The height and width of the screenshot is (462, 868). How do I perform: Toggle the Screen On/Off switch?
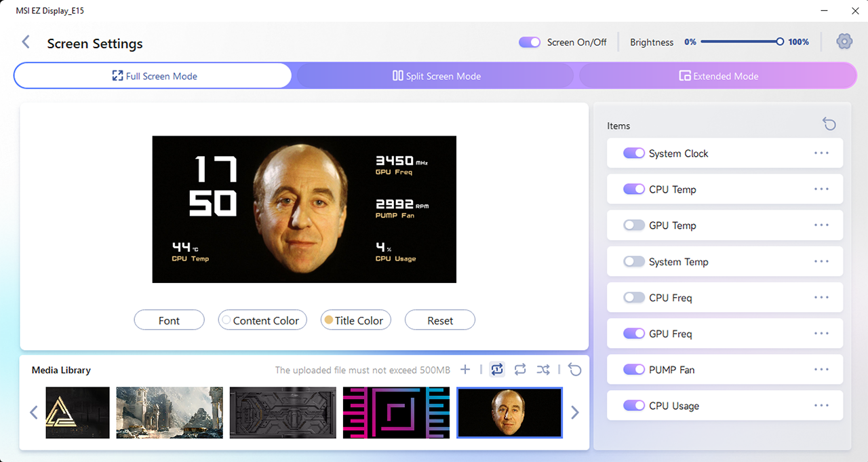(530, 42)
